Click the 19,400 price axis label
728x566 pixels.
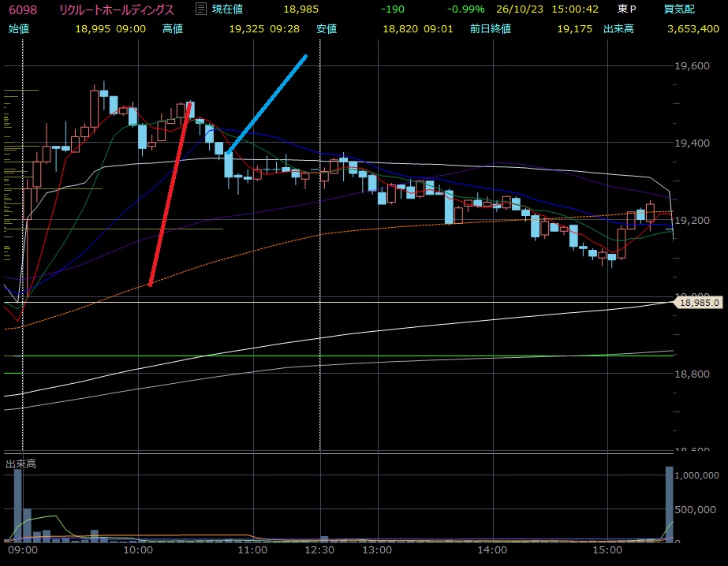[x=692, y=143]
